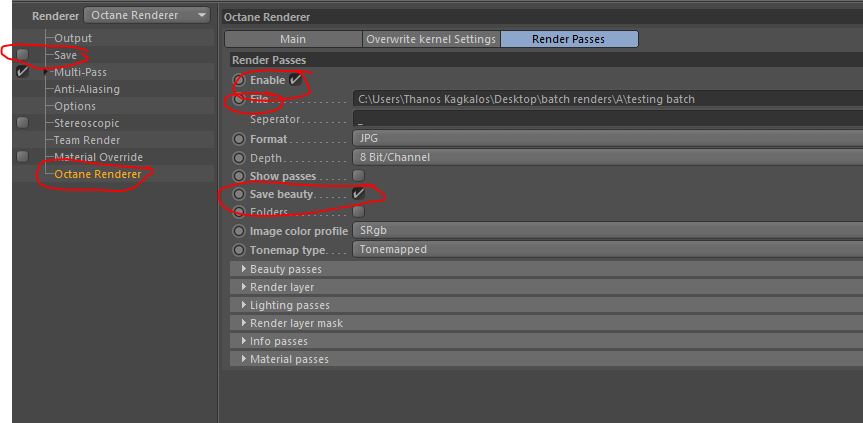The image size is (863, 423).
Task: Click the animation dot beside Depth
Action: tap(239, 158)
